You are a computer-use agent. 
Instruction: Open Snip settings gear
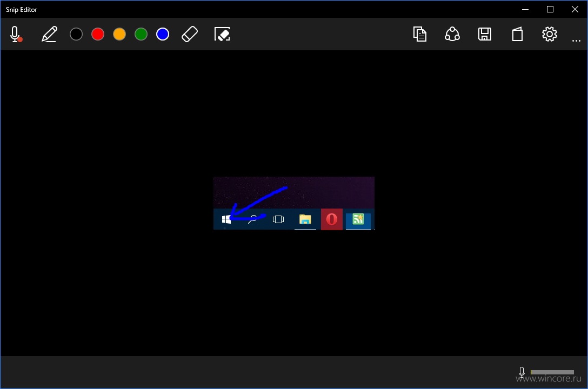[x=550, y=34]
